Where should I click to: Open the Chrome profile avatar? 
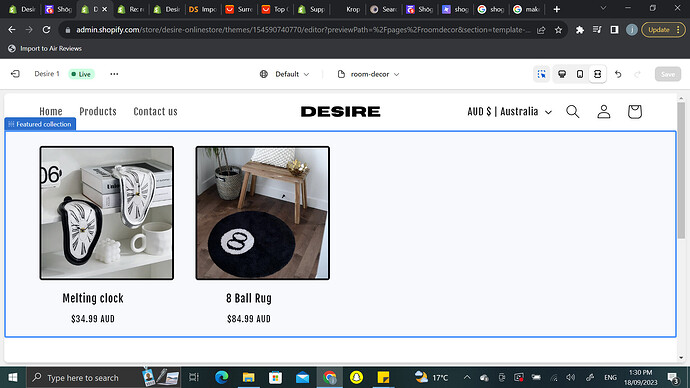click(632, 29)
